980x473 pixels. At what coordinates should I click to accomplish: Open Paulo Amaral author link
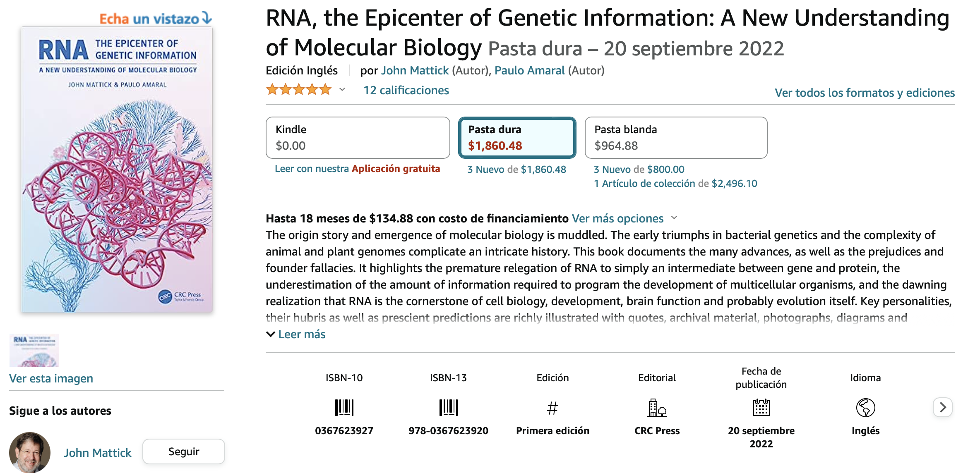[x=529, y=71]
